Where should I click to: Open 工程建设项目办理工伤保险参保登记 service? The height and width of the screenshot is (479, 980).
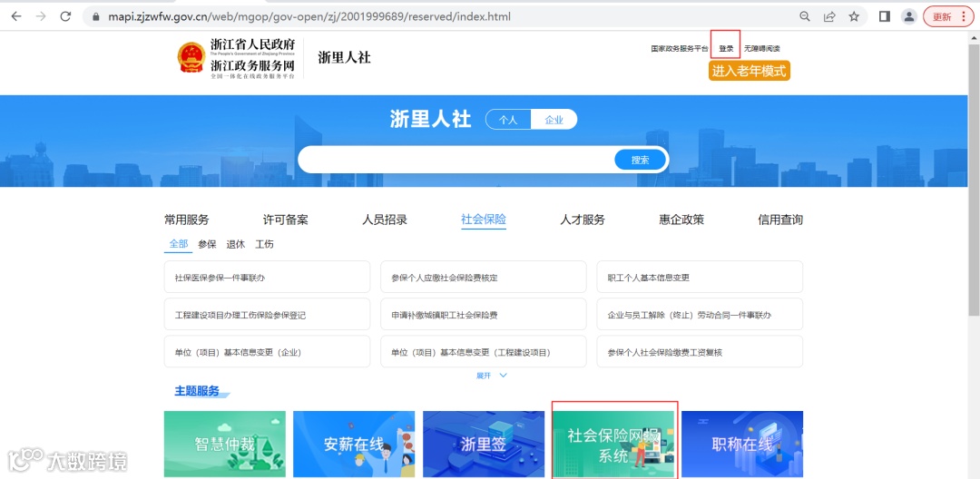tap(267, 315)
